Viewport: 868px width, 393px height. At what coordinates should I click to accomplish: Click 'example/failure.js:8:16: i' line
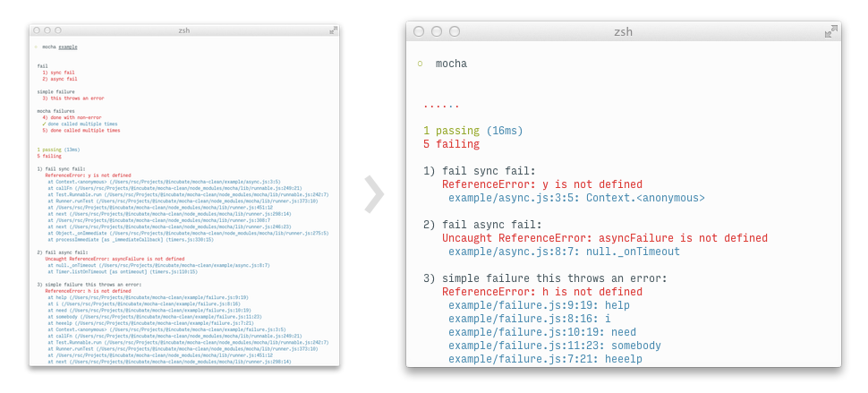coord(530,319)
